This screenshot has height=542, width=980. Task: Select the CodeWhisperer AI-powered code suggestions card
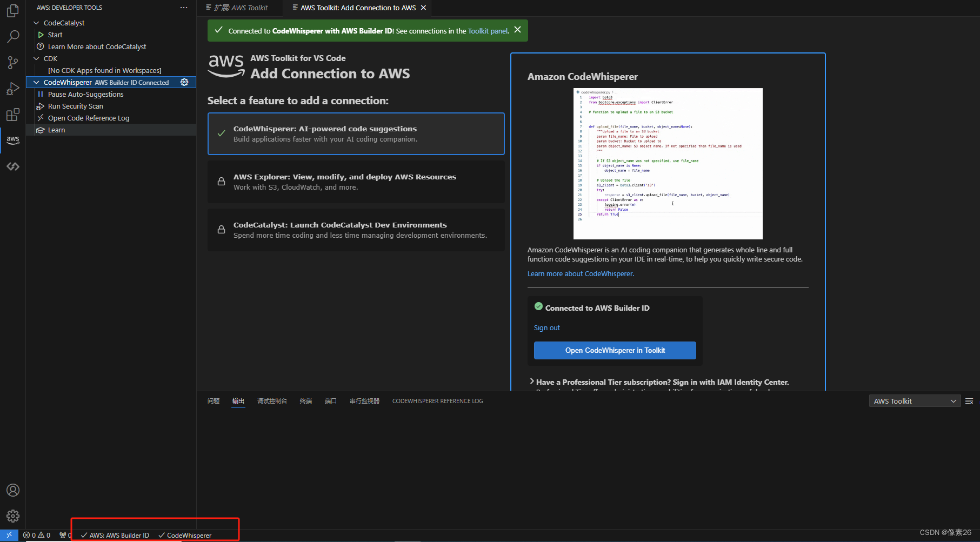[356, 133]
